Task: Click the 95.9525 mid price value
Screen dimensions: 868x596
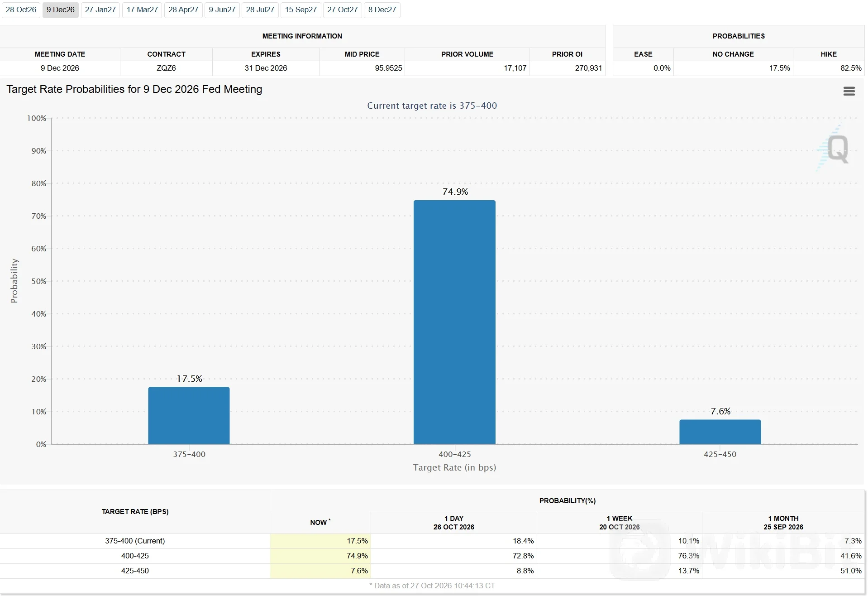Action: [388, 68]
